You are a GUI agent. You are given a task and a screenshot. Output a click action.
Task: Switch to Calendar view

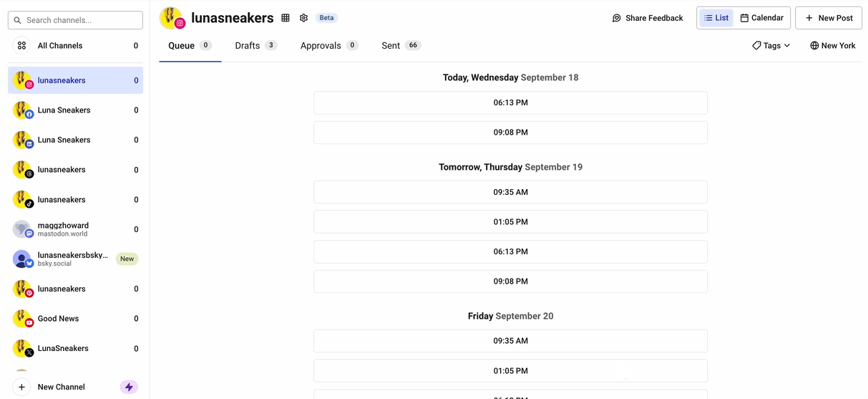tap(761, 18)
